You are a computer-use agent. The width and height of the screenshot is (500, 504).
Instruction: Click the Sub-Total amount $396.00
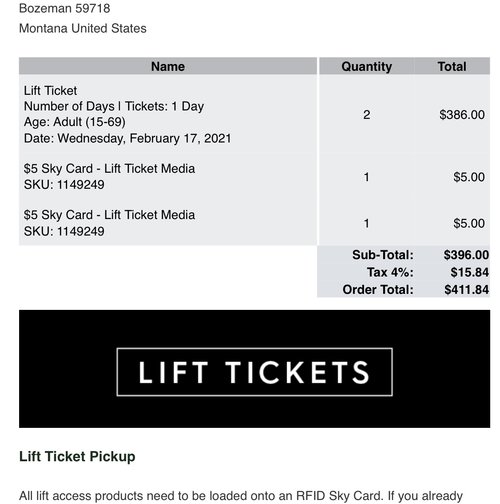point(466,255)
